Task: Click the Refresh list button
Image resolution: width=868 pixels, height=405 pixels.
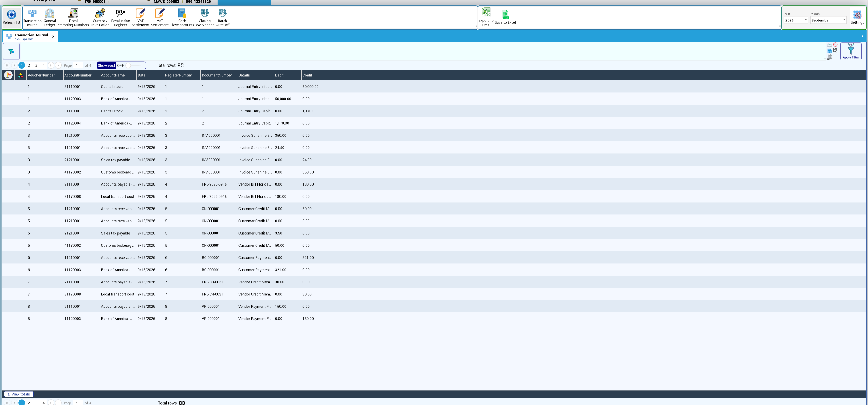Action: 12,17
